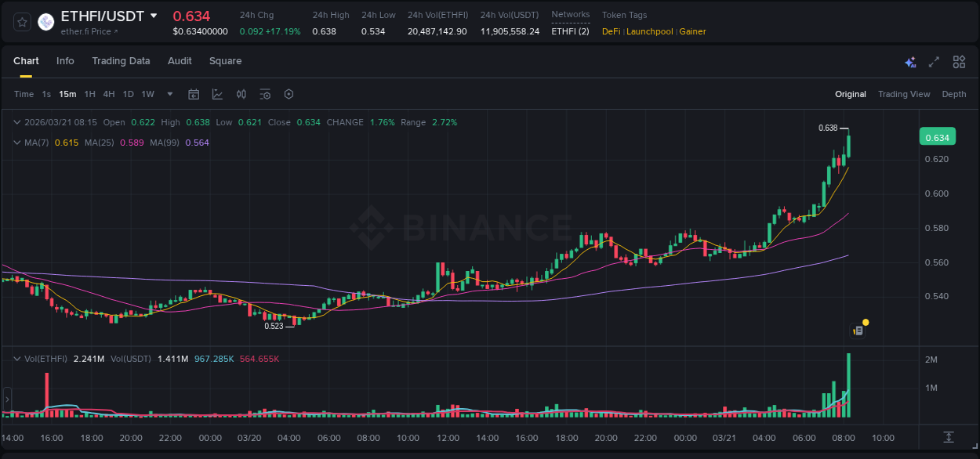Viewport: 980px width, 459px height.
Task: Open the hexagon chart settings icon
Action: click(289, 94)
